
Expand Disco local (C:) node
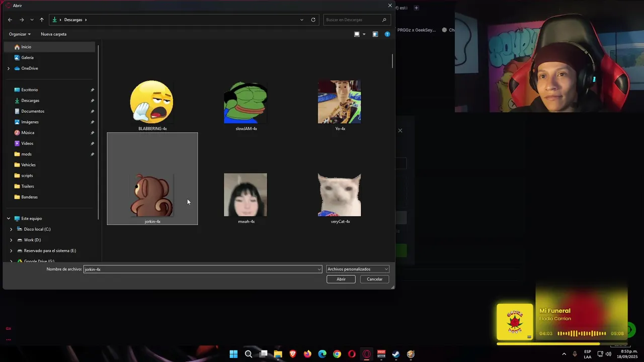(11, 229)
